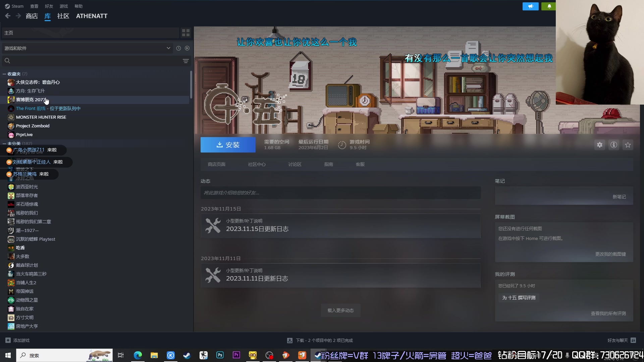Open friends and chat icon

click(x=633, y=340)
